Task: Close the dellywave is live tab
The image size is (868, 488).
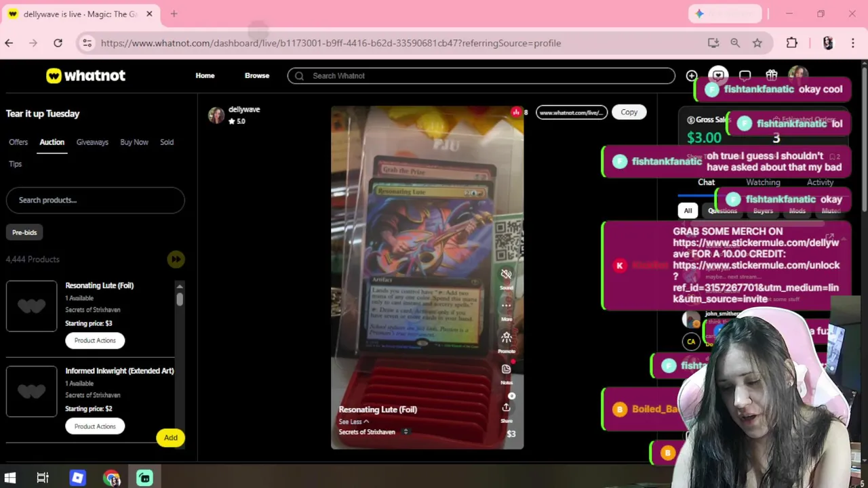Action: point(149,14)
